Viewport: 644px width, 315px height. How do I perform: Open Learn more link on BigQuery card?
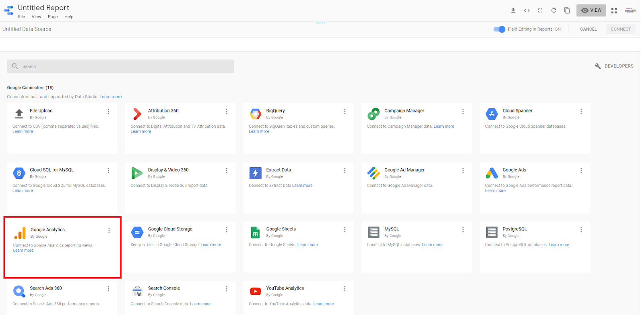(259, 132)
